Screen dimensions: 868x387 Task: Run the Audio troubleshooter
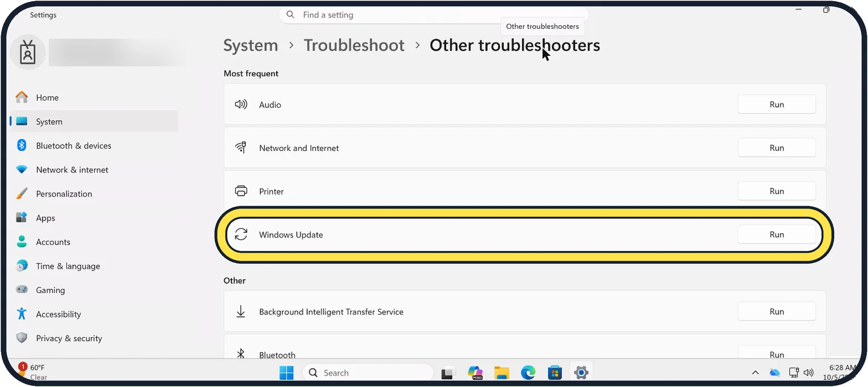click(777, 104)
